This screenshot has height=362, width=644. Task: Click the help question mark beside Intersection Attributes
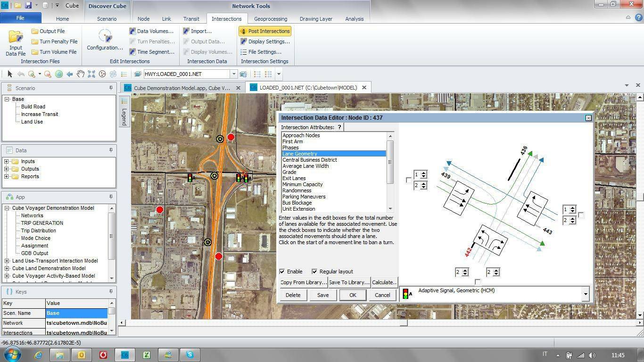coord(339,127)
